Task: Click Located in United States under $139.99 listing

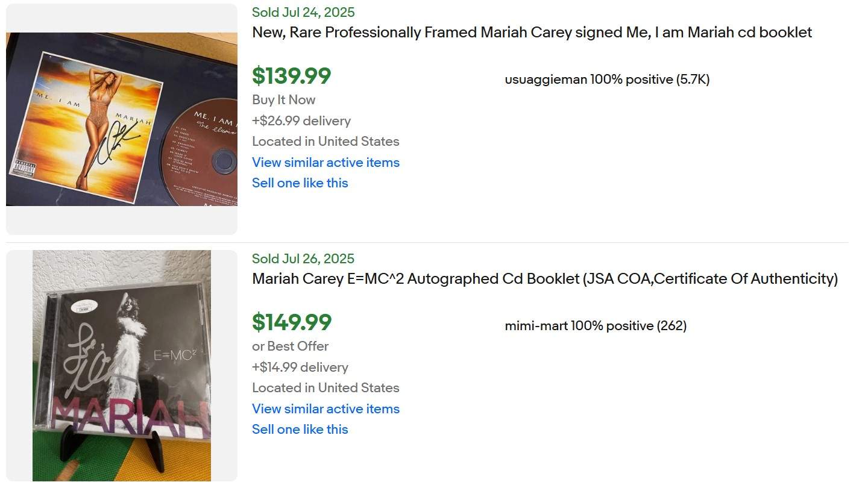Action: pos(325,141)
